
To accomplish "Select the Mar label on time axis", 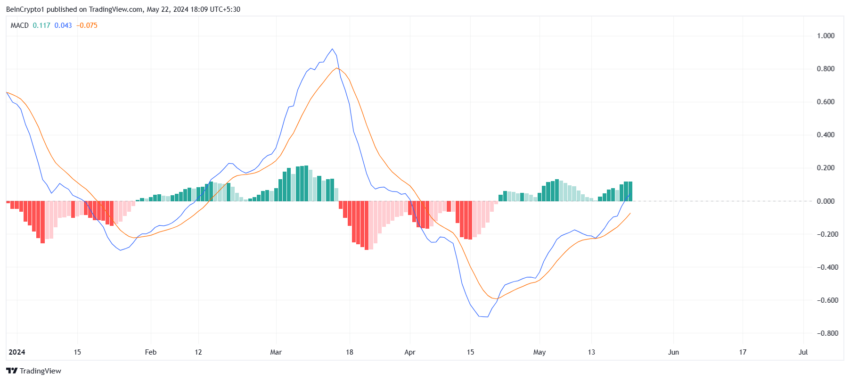I will (275, 352).
